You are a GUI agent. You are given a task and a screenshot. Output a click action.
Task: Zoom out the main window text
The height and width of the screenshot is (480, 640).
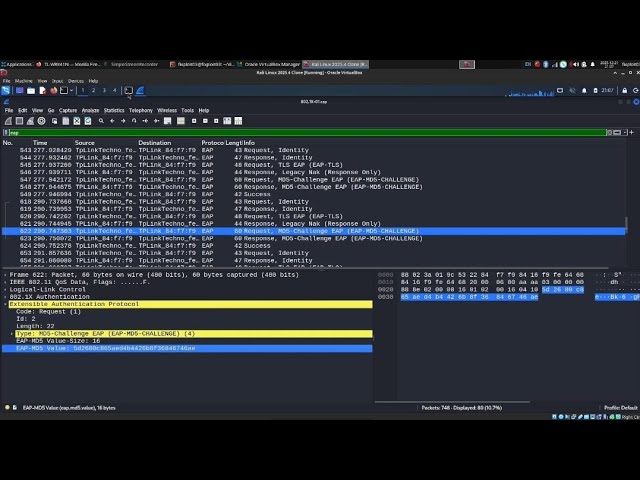click(205, 121)
